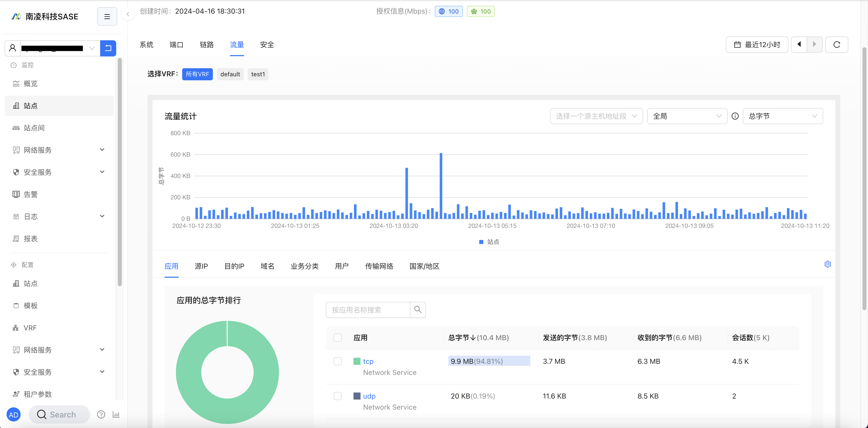The image size is (868, 428).
Task: Click the green tcp color swatch
Action: click(357, 361)
